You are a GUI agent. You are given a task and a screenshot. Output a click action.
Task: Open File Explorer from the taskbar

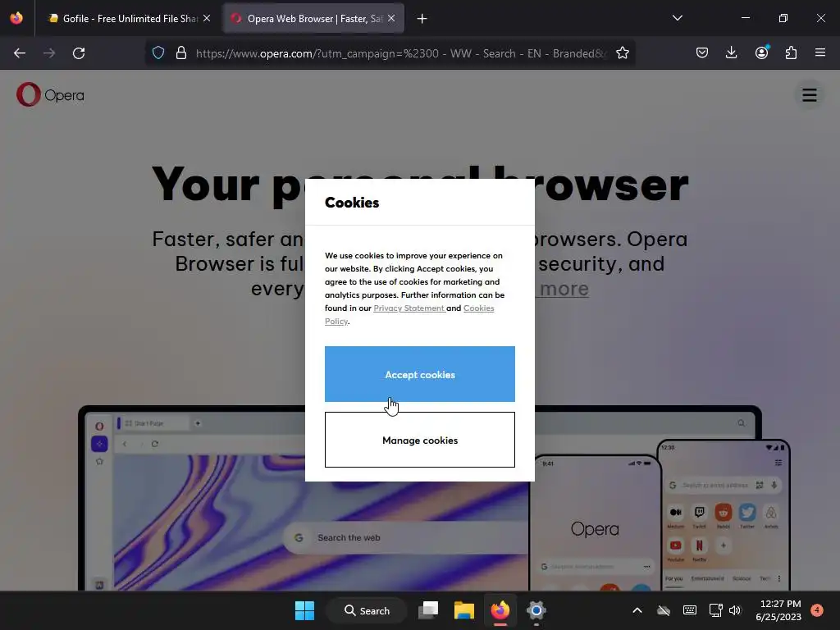(464, 610)
